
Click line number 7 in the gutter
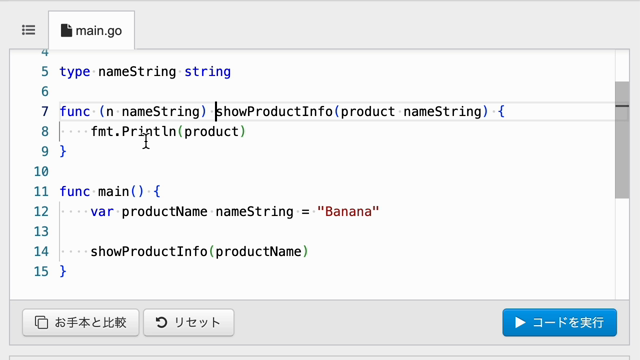tap(44, 111)
